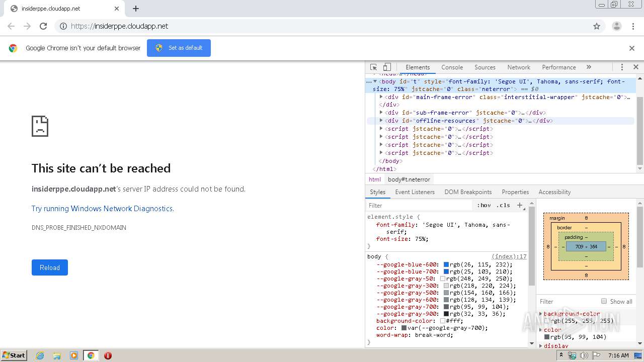Image resolution: width=644 pixels, height=362 pixels.
Task: Open the (index):17 source link
Action: click(x=509, y=256)
